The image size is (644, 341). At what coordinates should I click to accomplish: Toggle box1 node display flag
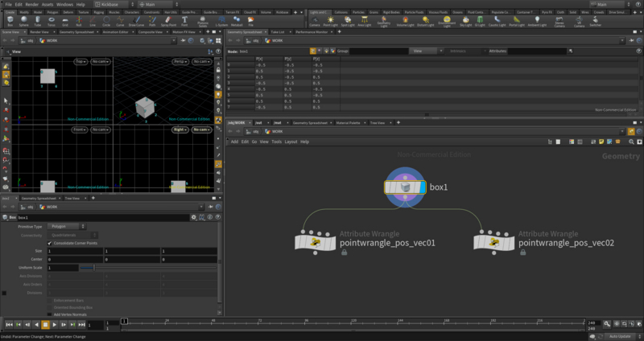click(423, 187)
